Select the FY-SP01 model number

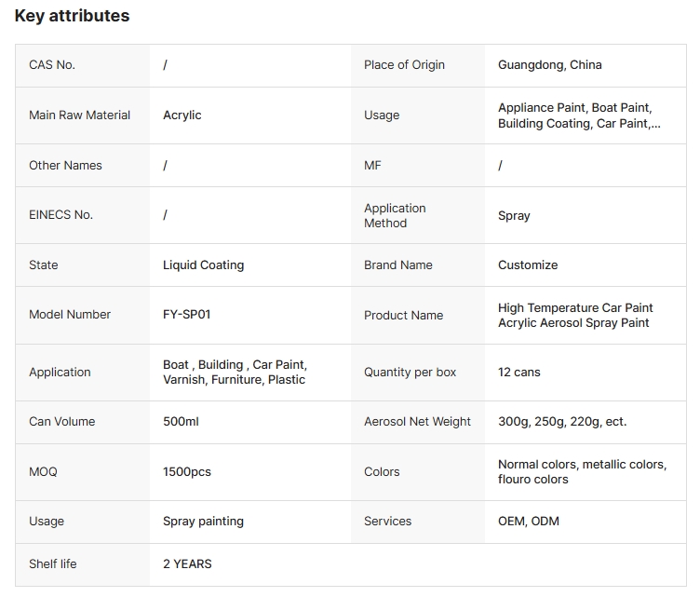186,315
